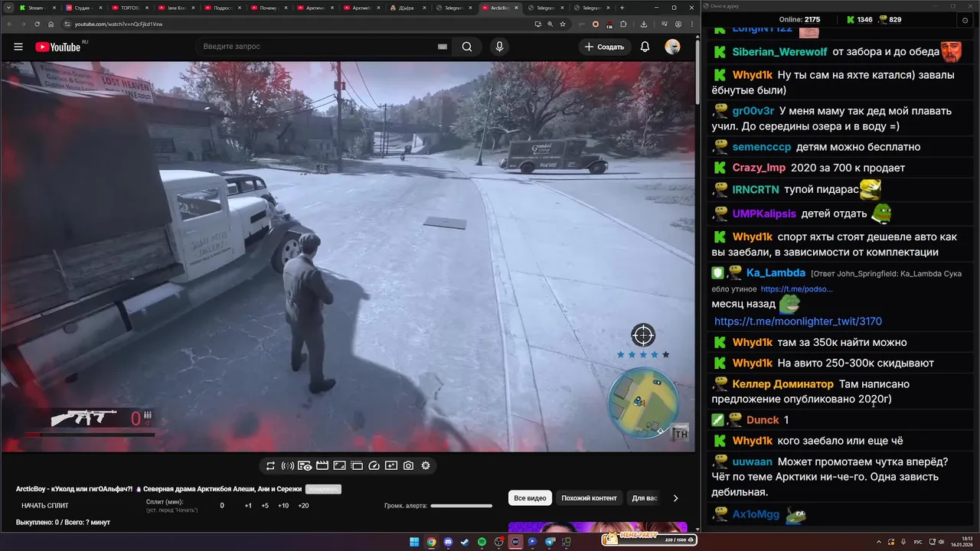Go to YouTube home via logo
This screenshot has height=551, width=980.
pos(57,47)
